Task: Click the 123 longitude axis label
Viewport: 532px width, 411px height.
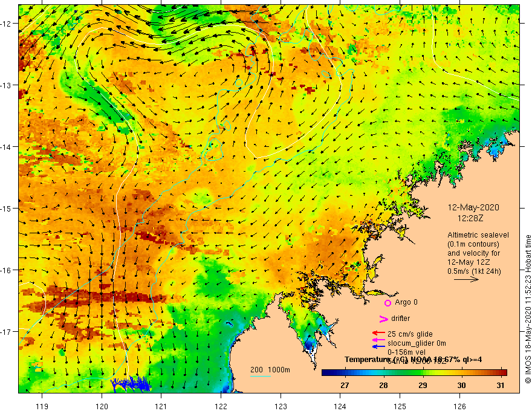Action: (x=281, y=406)
